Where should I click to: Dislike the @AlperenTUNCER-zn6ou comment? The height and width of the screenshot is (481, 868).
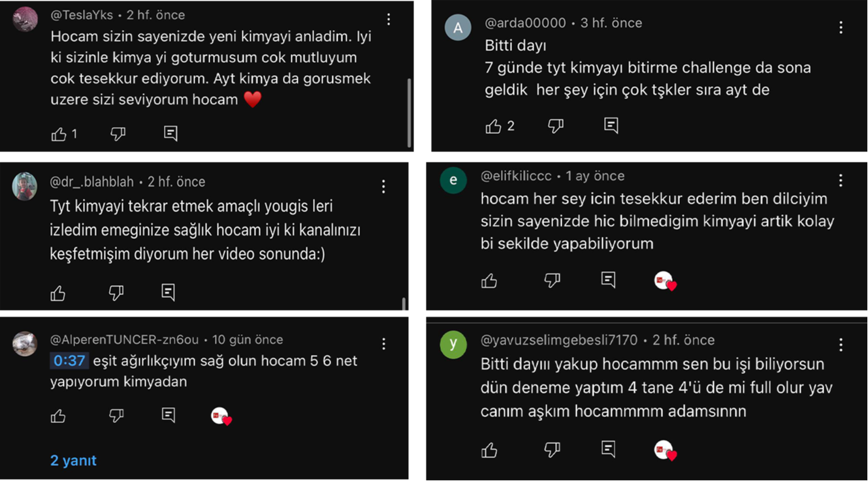click(x=116, y=416)
